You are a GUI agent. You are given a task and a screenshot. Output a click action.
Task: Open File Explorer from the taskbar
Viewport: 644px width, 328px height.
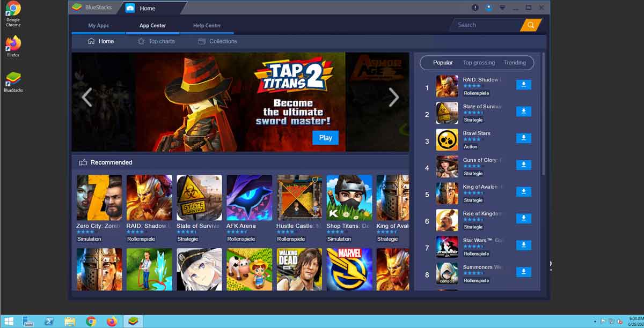click(70, 322)
